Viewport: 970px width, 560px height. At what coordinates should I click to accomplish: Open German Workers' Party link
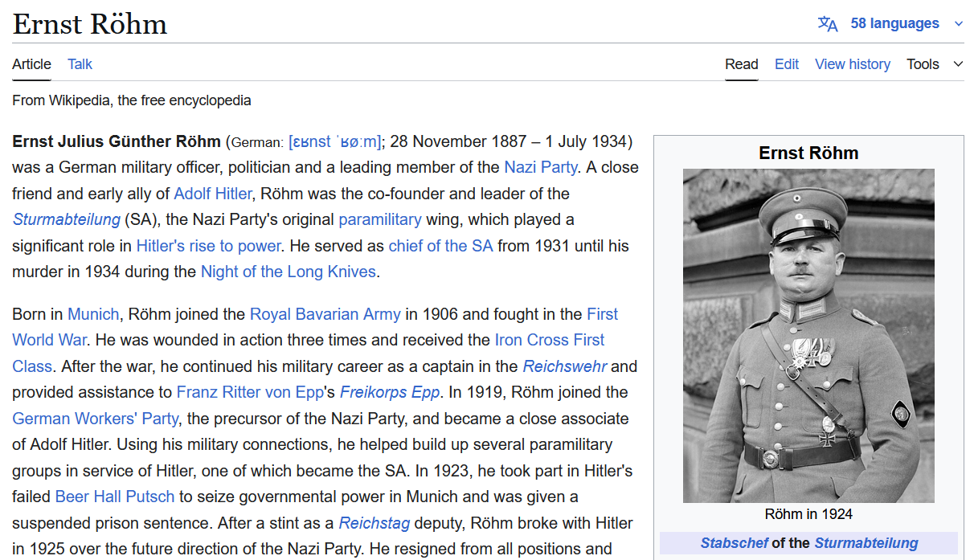pos(95,419)
